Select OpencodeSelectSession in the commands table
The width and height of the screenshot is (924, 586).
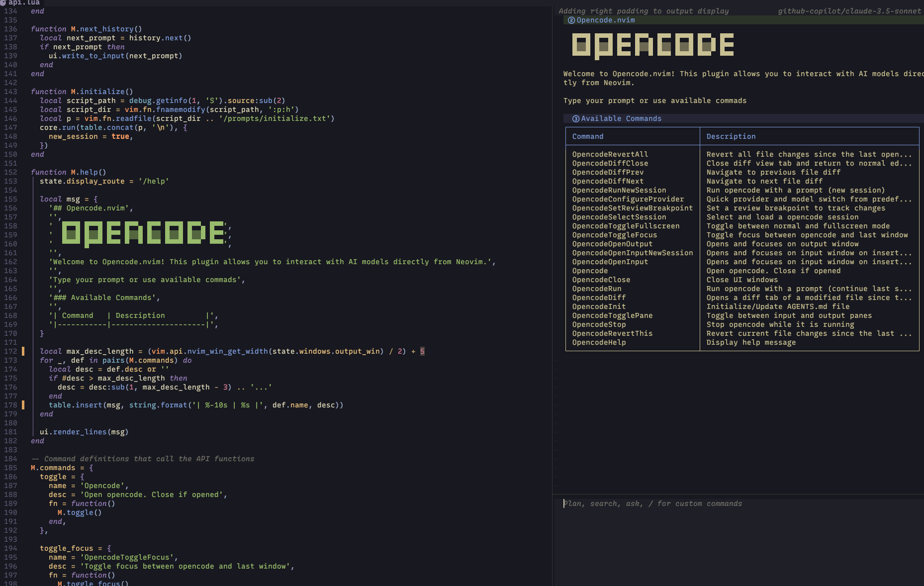619,217
